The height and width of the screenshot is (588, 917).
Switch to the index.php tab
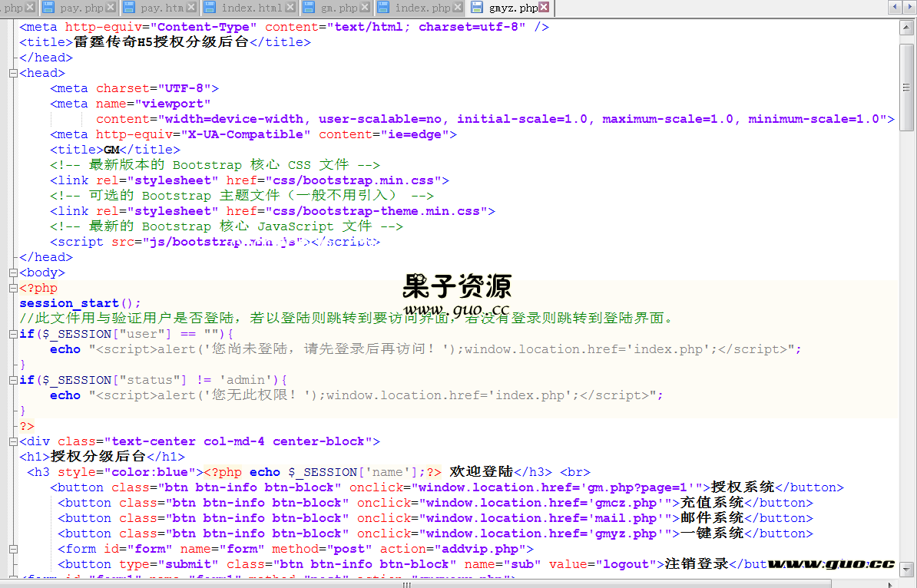point(422,8)
